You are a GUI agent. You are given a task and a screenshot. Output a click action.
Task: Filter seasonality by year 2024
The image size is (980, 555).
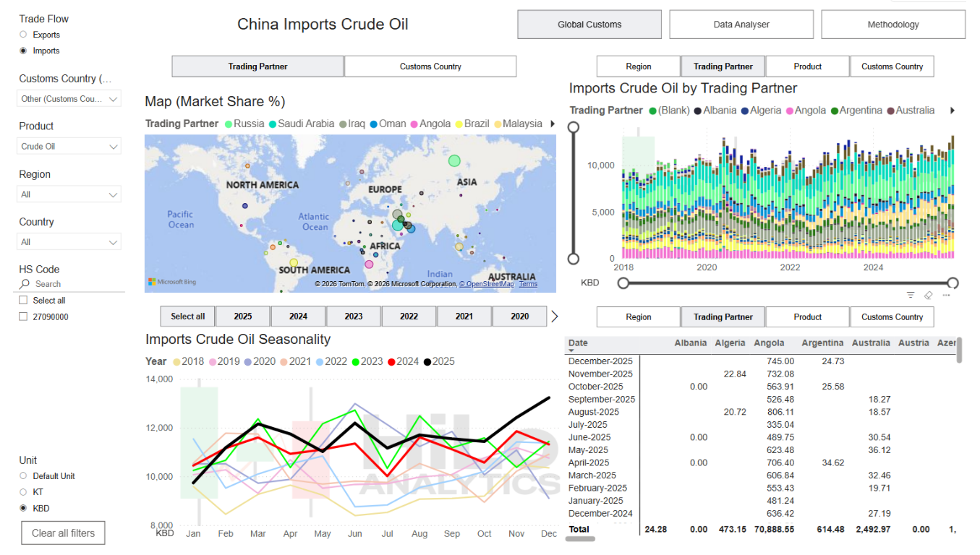[298, 317]
